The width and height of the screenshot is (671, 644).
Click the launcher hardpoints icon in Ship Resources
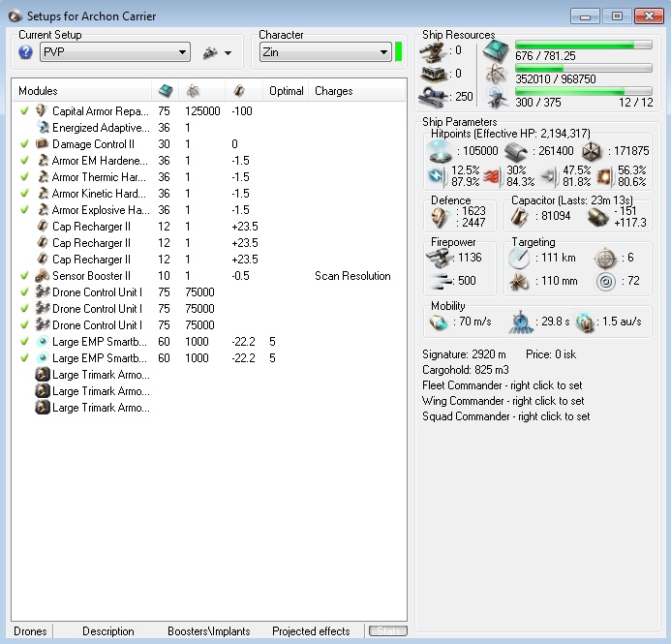[x=433, y=74]
